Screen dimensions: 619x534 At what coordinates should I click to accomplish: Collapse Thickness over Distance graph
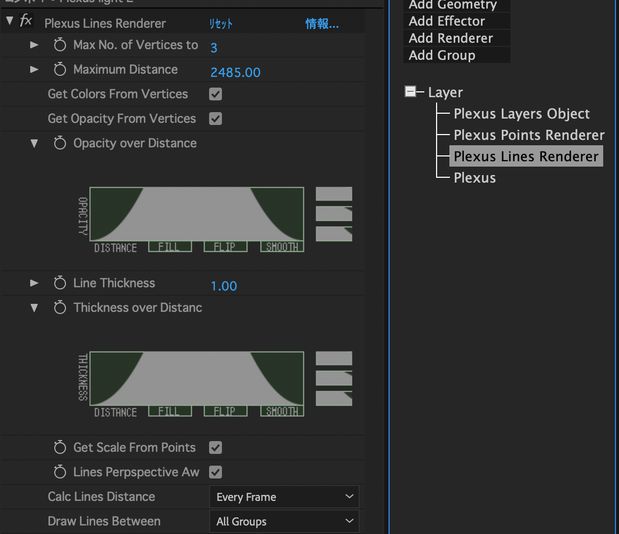pos(34,307)
